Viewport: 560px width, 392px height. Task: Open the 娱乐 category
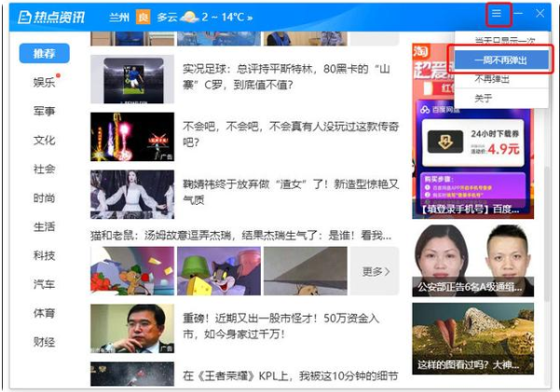tap(44, 82)
